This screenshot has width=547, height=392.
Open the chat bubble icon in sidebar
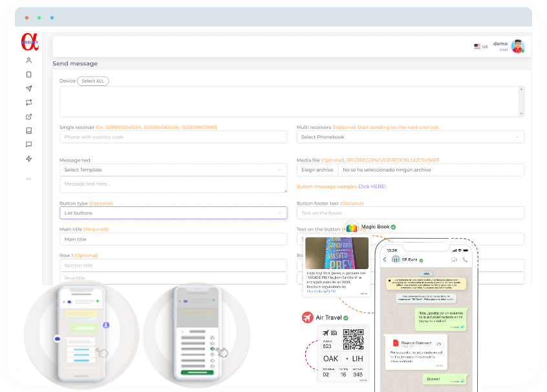click(28, 145)
